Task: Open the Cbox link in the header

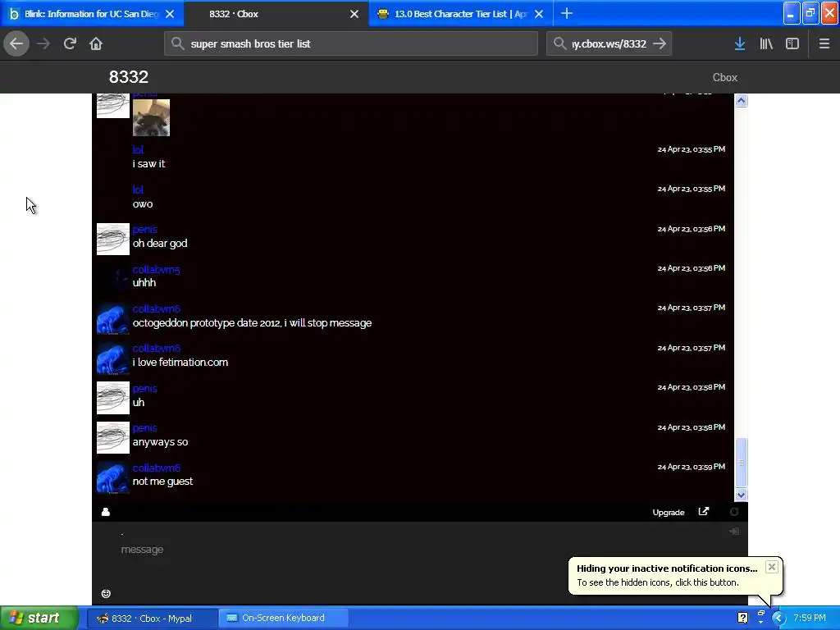Action: pos(725,78)
